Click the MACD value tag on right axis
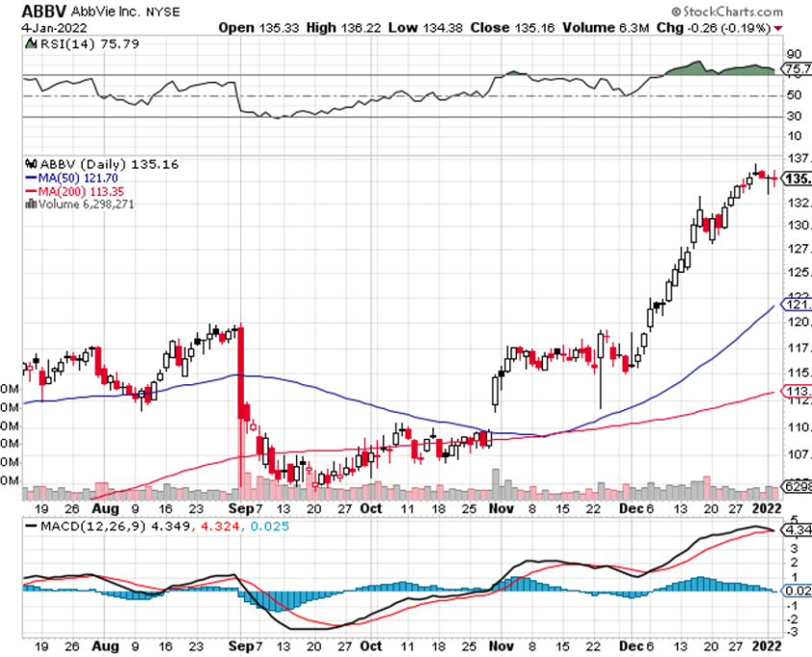 click(796, 530)
